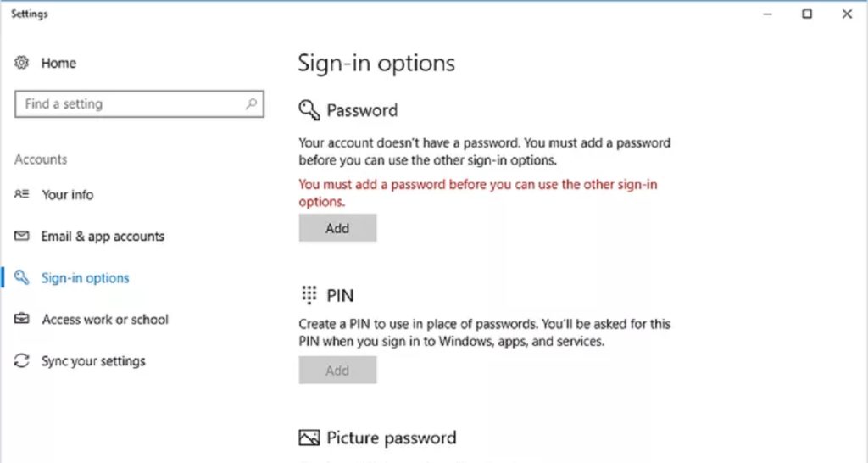Viewport: 868px width, 463px height.
Task: Open the Your info page
Action: pyautogui.click(x=68, y=194)
